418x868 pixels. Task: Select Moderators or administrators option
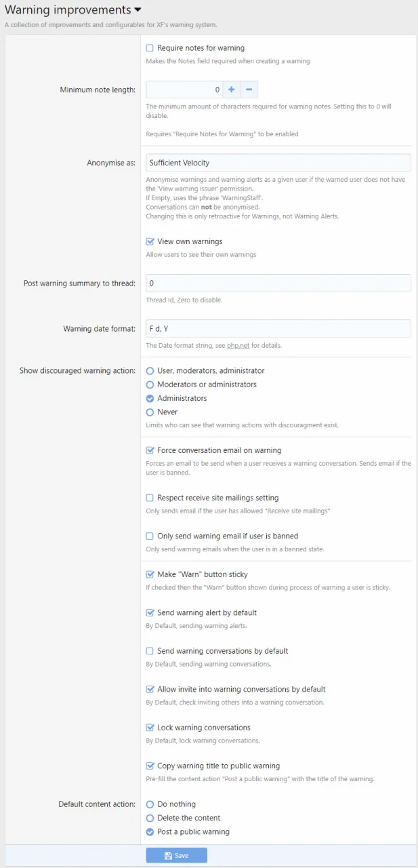[150, 384]
